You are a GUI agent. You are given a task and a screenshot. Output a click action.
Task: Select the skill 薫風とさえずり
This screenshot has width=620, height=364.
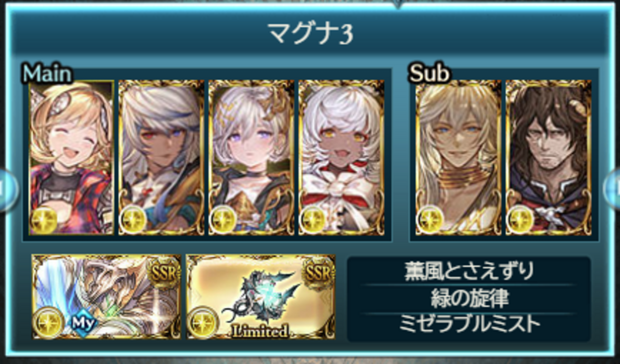[469, 272]
